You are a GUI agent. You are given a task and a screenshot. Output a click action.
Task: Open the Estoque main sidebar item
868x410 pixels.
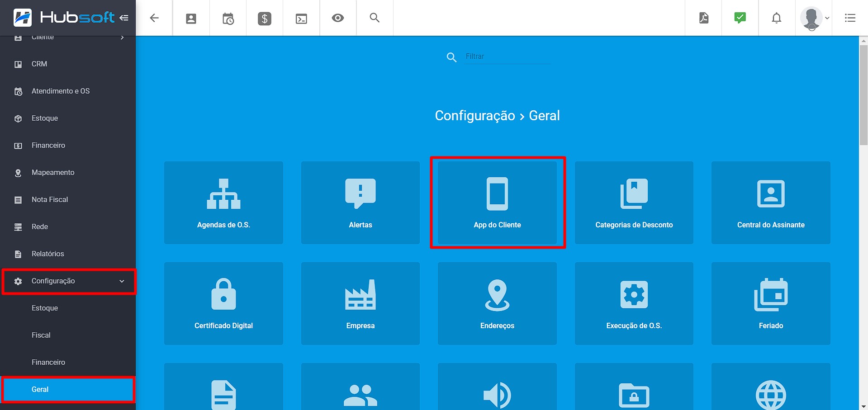[68, 118]
